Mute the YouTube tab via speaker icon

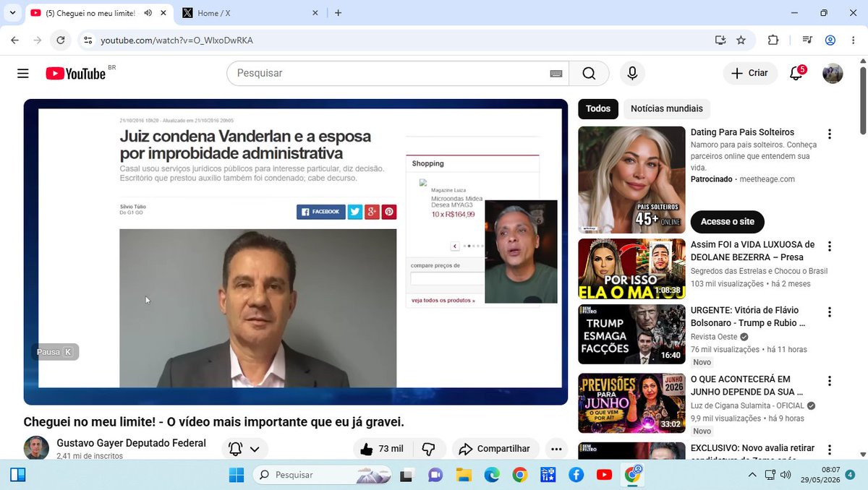[x=148, y=13]
